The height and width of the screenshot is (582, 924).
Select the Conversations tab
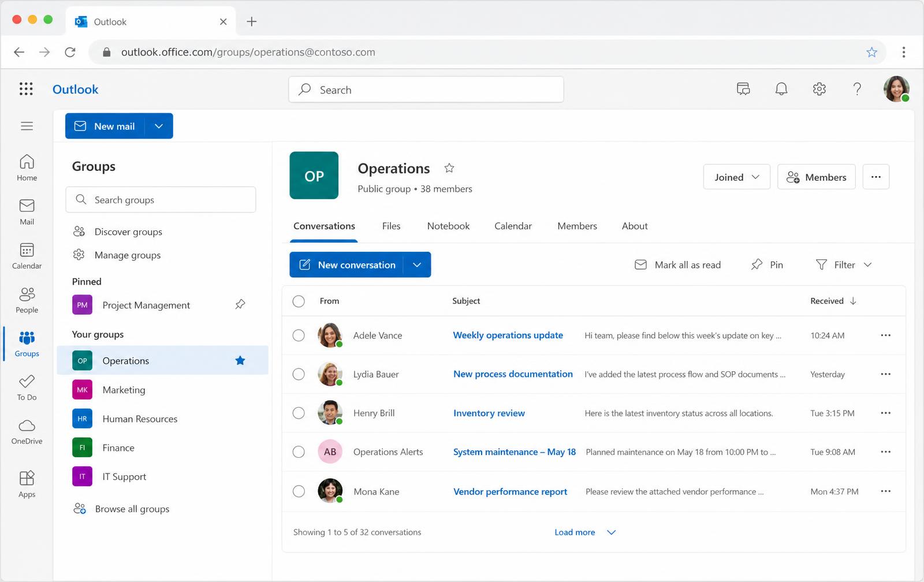[x=324, y=226]
